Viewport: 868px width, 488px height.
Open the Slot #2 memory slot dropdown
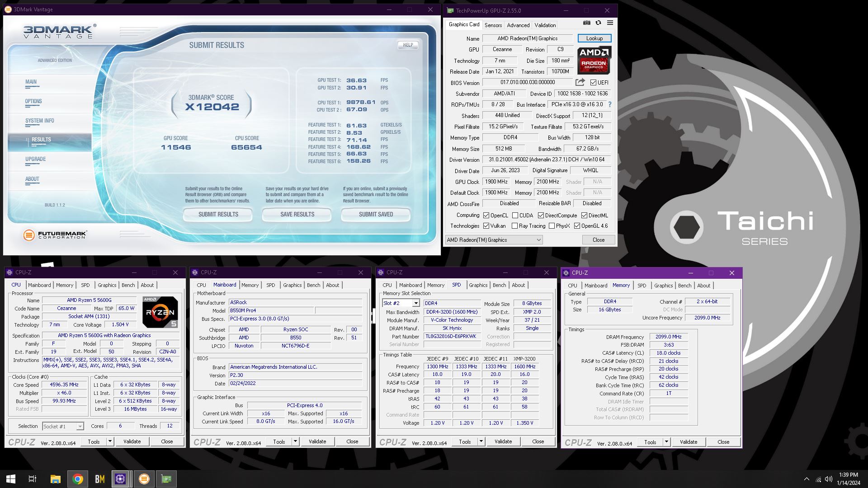coord(401,303)
